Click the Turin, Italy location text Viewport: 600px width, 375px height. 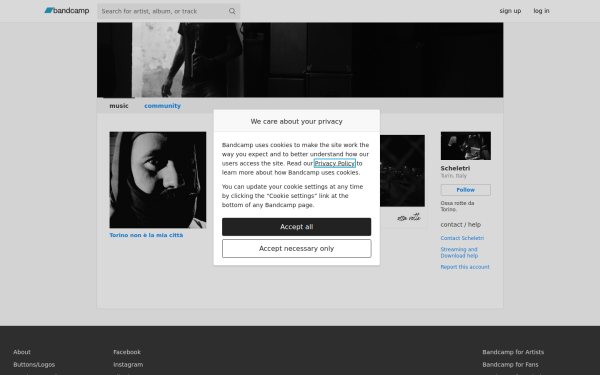(453, 176)
